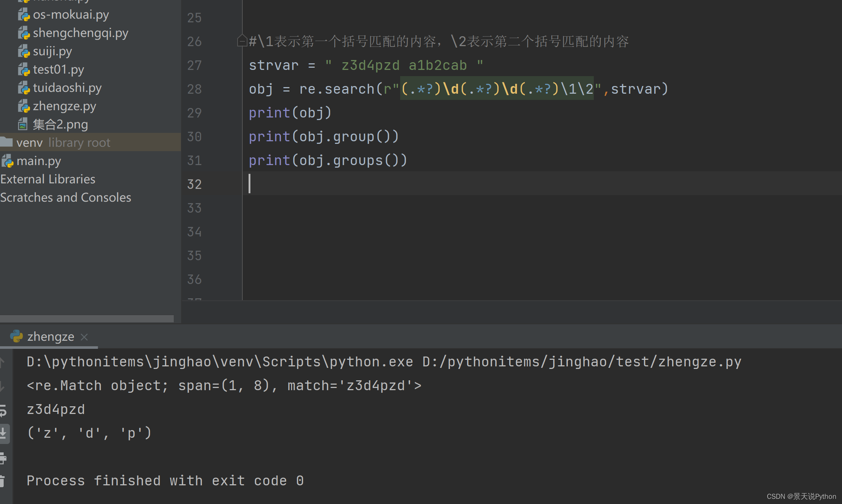Screen dimensions: 842x504
Task: Expand Scratches and Consoles in the project tree
Action: point(66,197)
